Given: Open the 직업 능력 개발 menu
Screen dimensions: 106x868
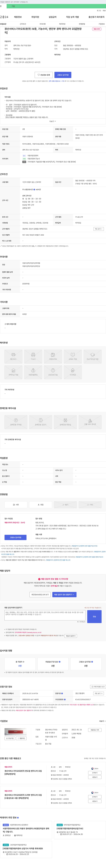Looking at the screenshot, I should (73, 17).
